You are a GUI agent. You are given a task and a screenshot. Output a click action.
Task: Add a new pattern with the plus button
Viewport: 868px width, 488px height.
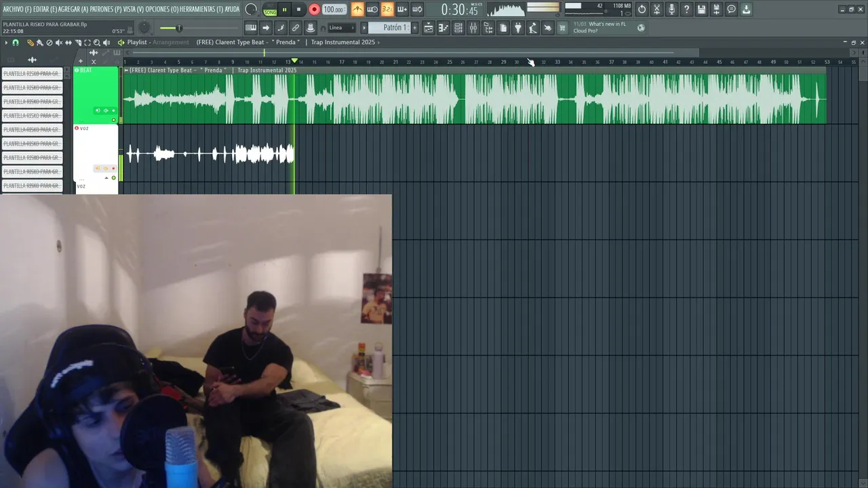click(x=415, y=28)
